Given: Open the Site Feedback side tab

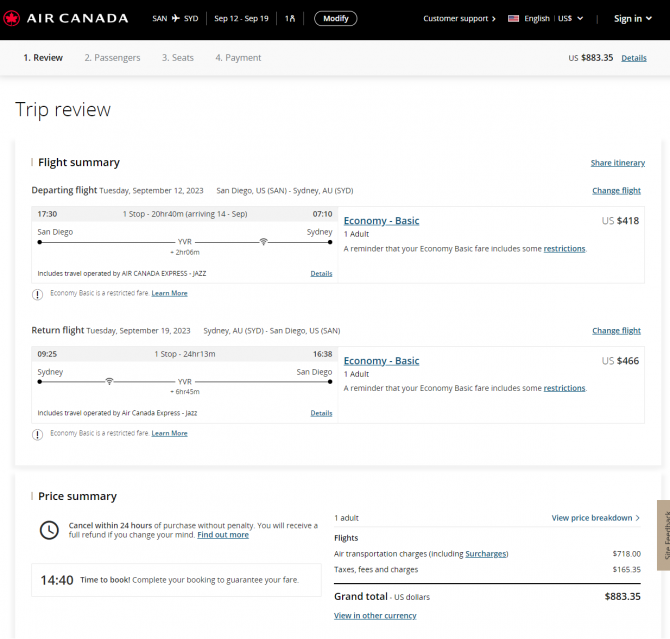Looking at the screenshot, I should tap(664, 535).
